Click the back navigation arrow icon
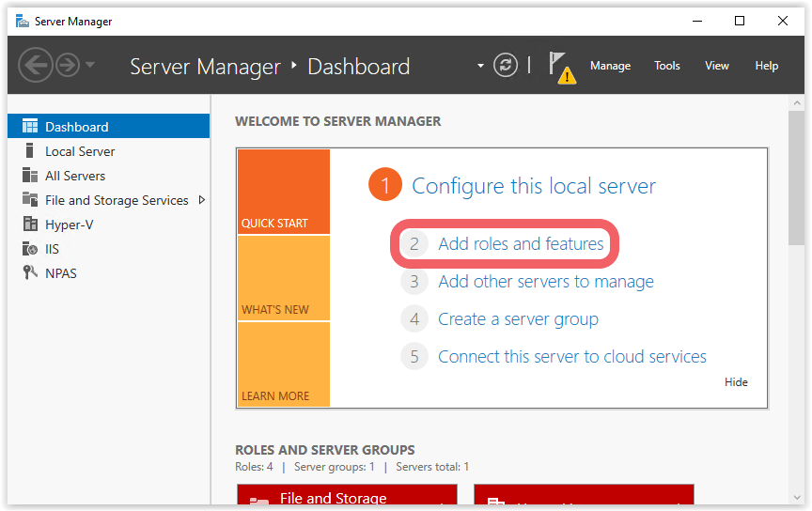Screen dimensions: 812x511 (x=35, y=65)
